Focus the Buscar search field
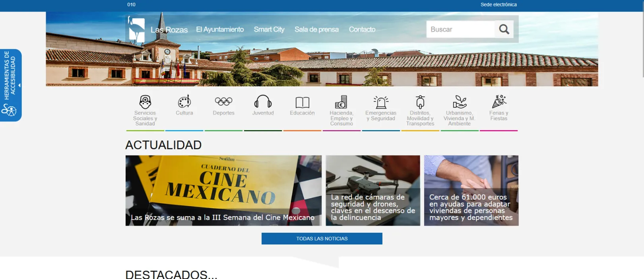Image resolution: width=644 pixels, height=279 pixels. click(x=461, y=29)
